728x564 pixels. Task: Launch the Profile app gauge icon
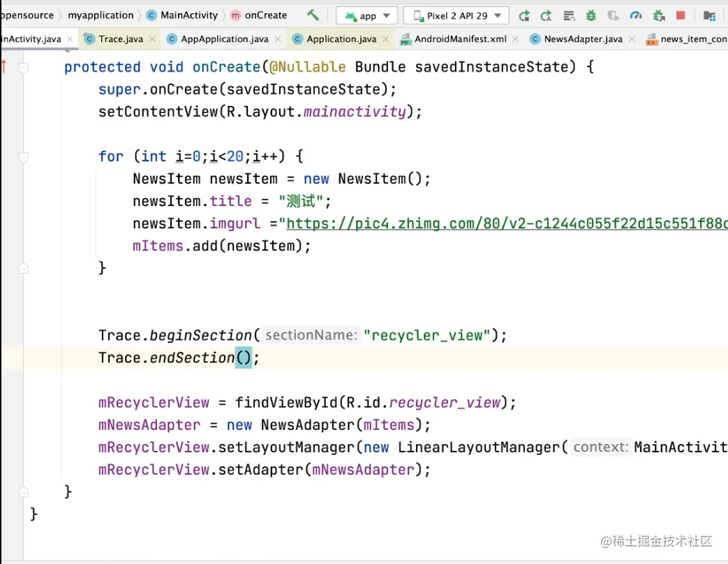(x=636, y=16)
